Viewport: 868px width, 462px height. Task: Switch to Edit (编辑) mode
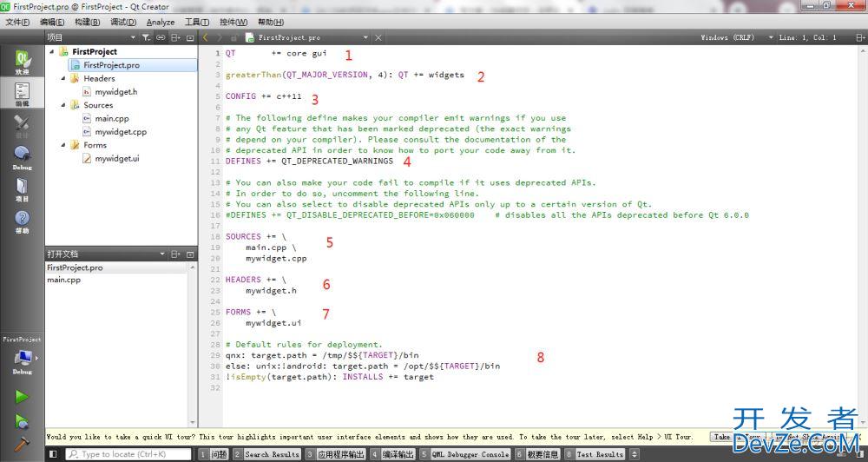coord(23,94)
